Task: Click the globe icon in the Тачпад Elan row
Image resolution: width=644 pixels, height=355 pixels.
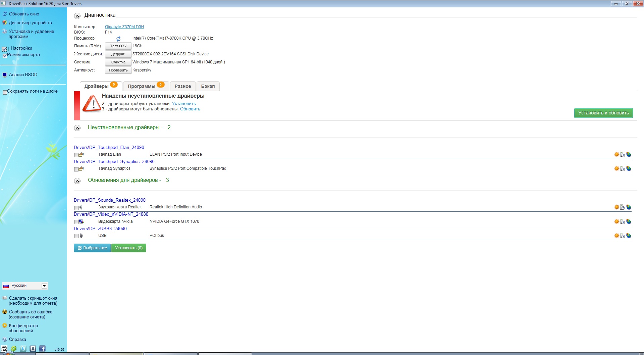Action: [x=629, y=154]
